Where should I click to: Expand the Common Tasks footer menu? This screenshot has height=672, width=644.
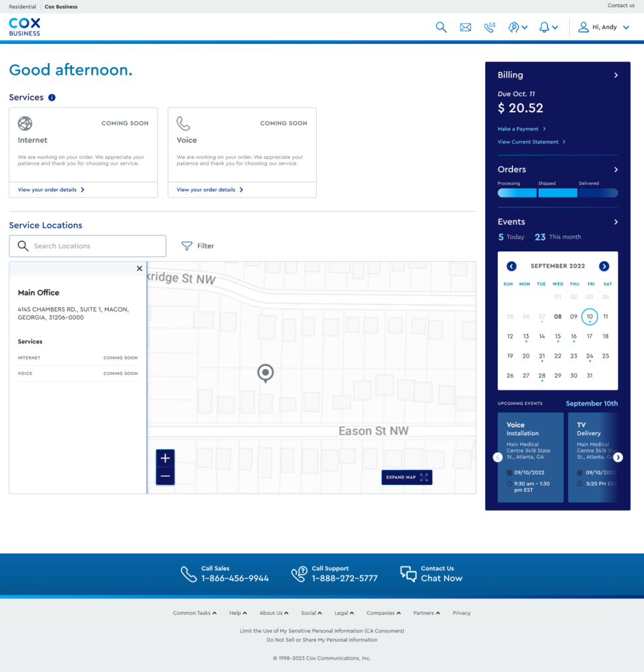[x=194, y=613]
